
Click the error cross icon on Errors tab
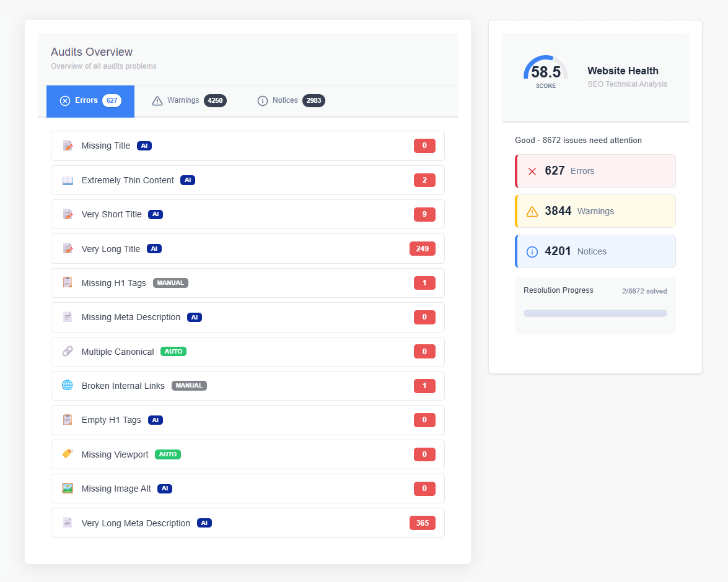pyautogui.click(x=65, y=100)
